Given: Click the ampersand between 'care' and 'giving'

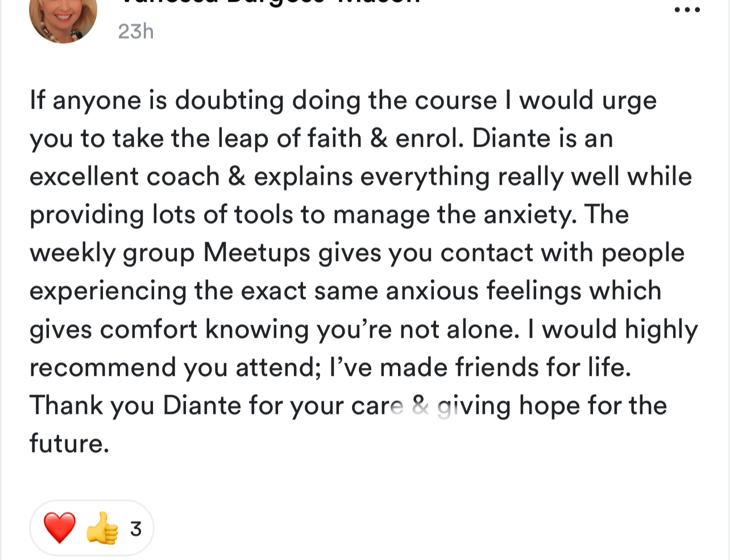Looking at the screenshot, I should click(x=420, y=406).
